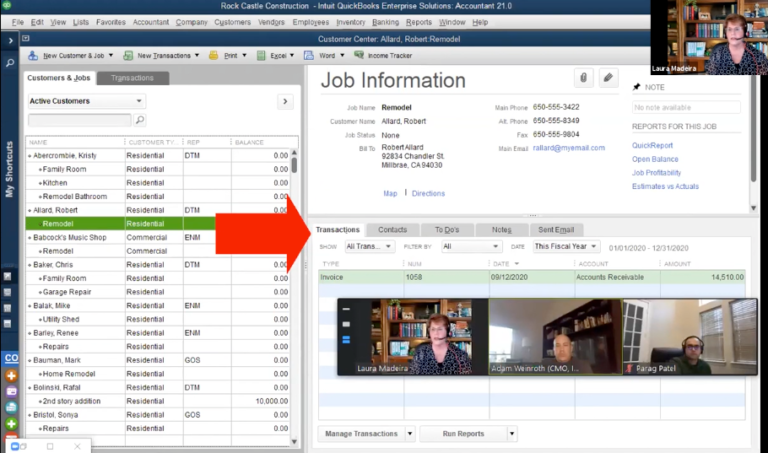Click search icon in left sidebar
The height and width of the screenshot is (453, 768).
[x=10, y=63]
